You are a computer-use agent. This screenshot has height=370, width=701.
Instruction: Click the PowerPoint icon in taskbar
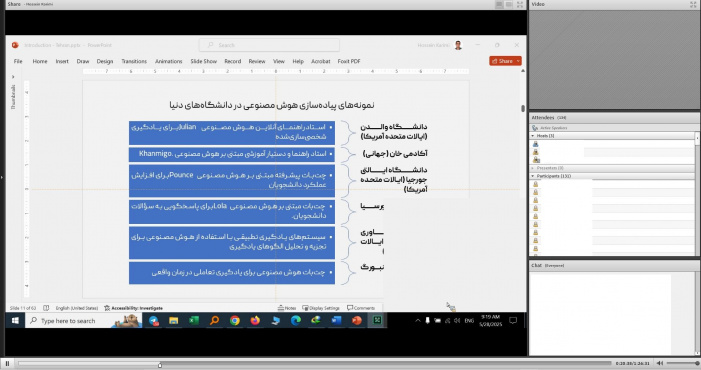(x=356, y=320)
